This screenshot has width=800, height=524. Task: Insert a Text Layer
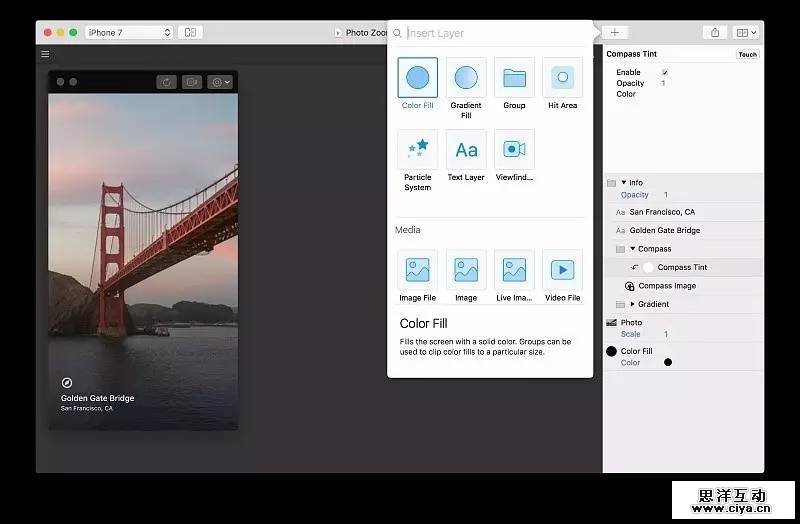pyautogui.click(x=466, y=149)
